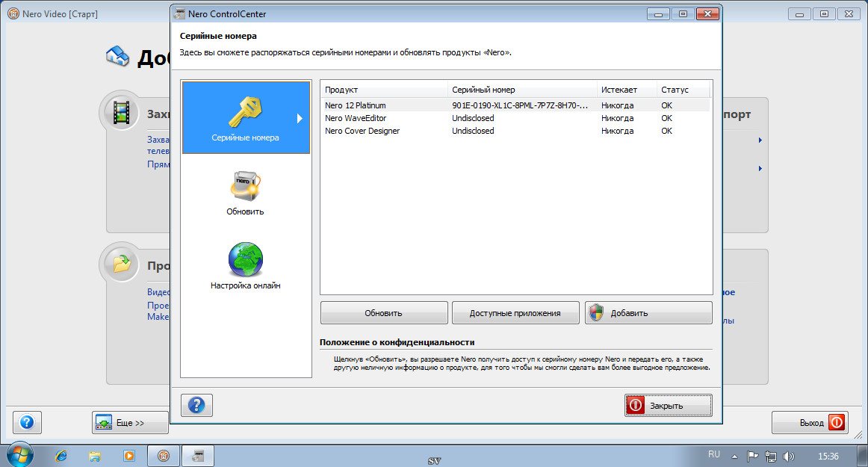Open Доступные приложения

click(x=515, y=313)
